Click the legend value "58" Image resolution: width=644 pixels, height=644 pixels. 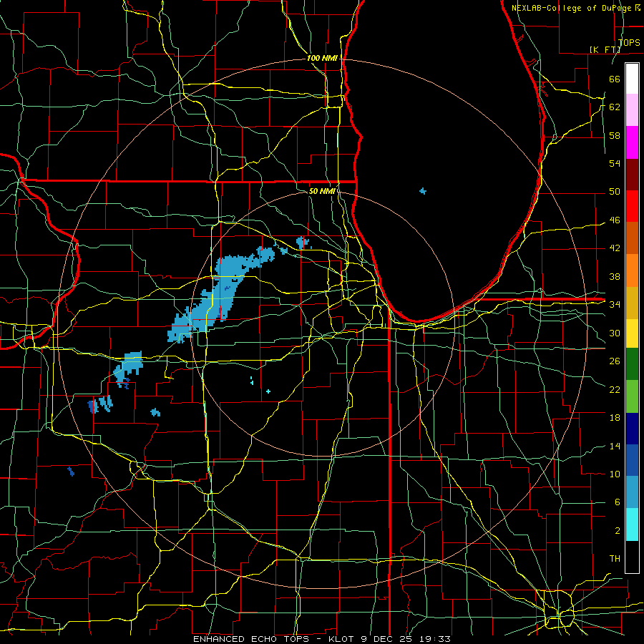click(615, 135)
